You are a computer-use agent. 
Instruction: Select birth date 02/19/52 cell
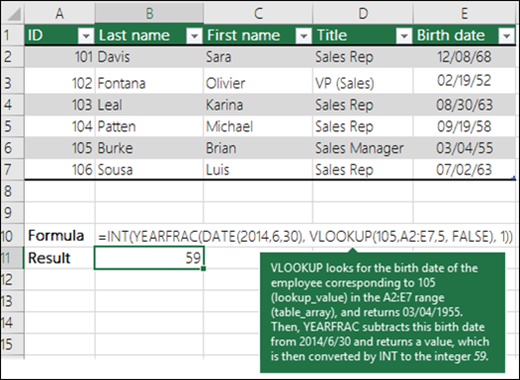[464, 81]
